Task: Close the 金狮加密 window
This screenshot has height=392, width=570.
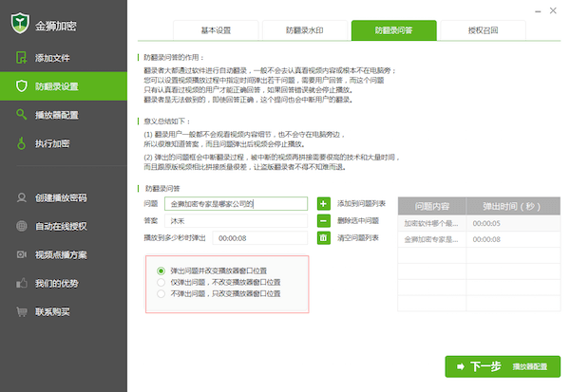Action: click(x=553, y=10)
